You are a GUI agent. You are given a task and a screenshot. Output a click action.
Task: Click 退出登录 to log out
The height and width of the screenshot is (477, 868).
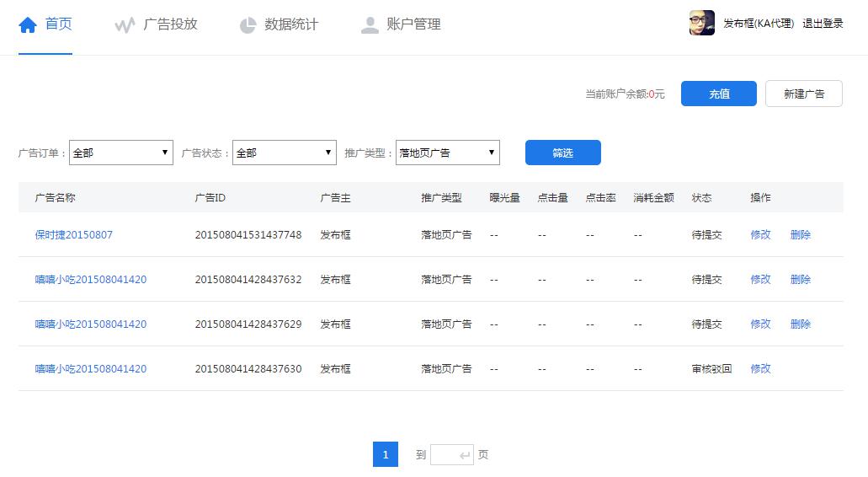pos(823,24)
